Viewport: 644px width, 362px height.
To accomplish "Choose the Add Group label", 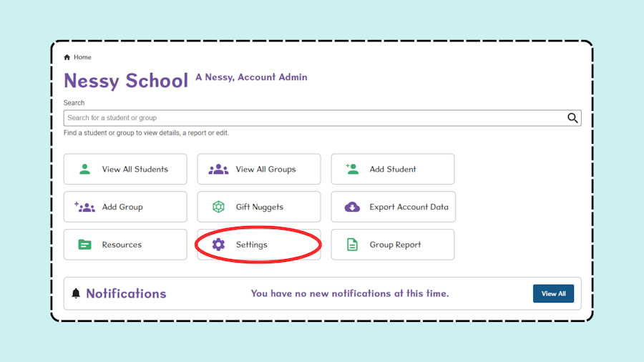I will tap(122, 207).
